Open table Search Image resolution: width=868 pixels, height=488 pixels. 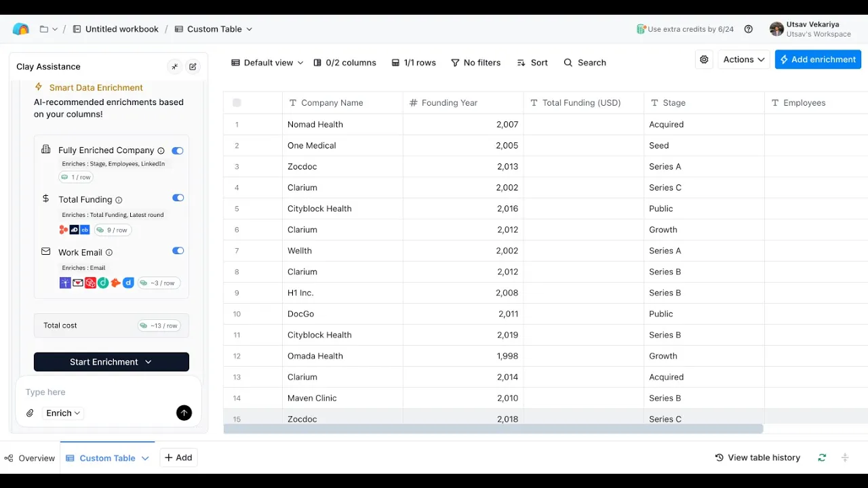coord(585,62)
